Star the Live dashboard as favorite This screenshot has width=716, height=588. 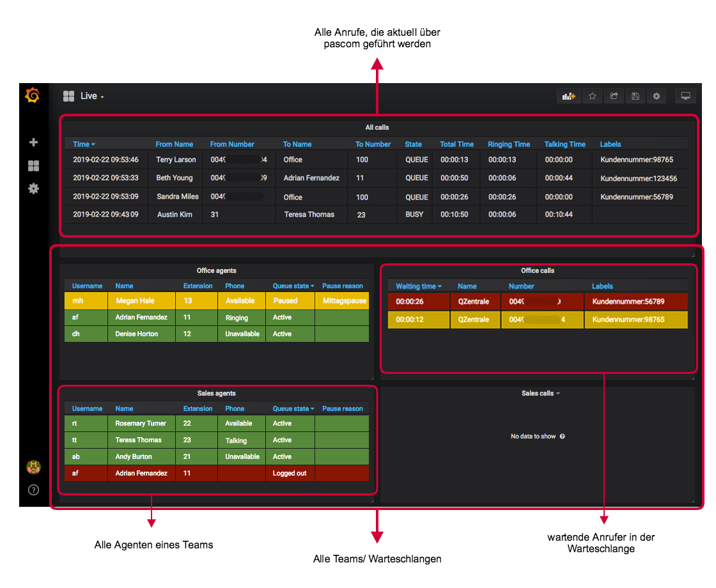[x=592, y=95]
